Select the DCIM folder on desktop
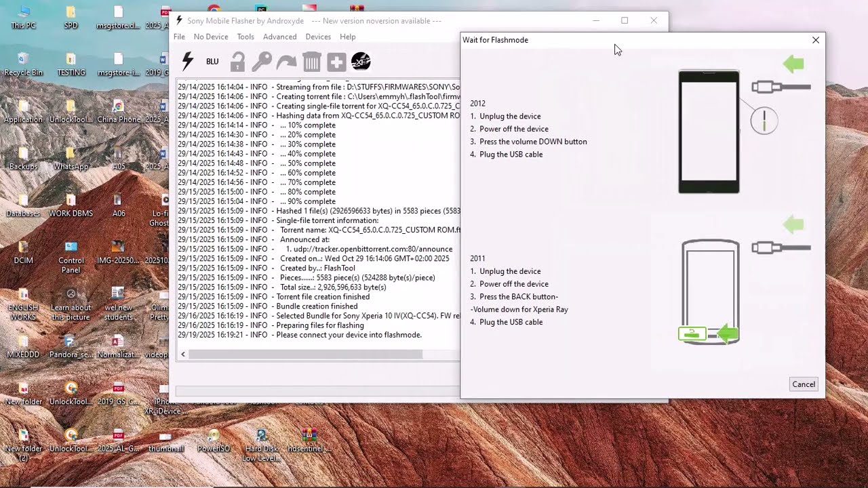Screen dimensions: 868x488 [x=23, y=252]
